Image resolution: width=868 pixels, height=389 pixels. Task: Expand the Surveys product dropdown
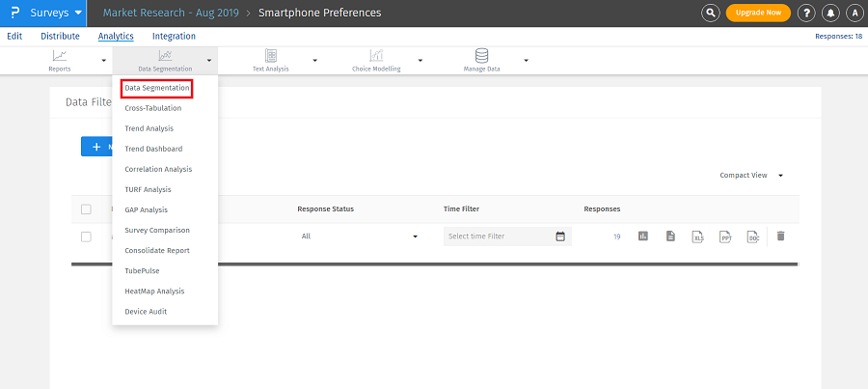click(x=78, y=13)
